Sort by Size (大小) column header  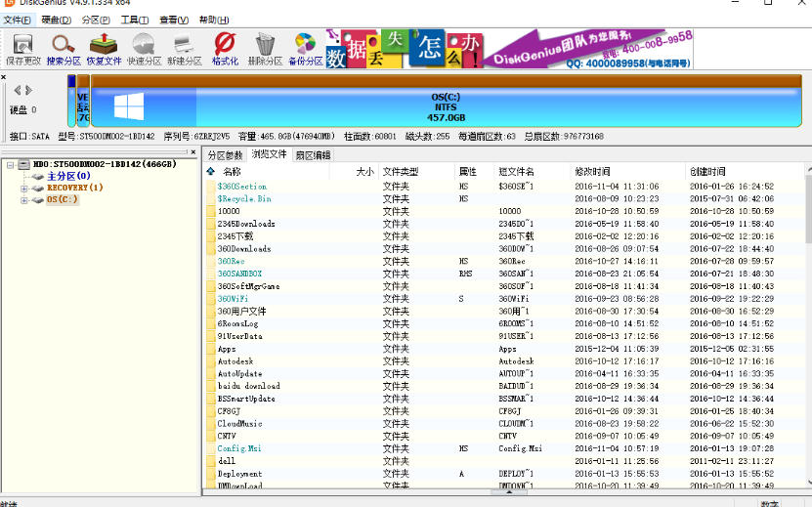click(x=364, y=171)
